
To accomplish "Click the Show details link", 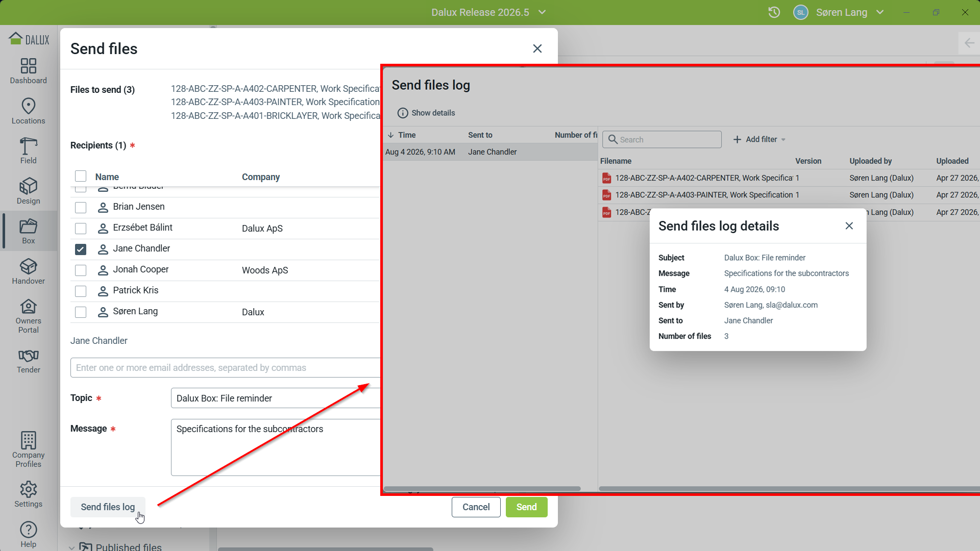I will tap(433, 113).
